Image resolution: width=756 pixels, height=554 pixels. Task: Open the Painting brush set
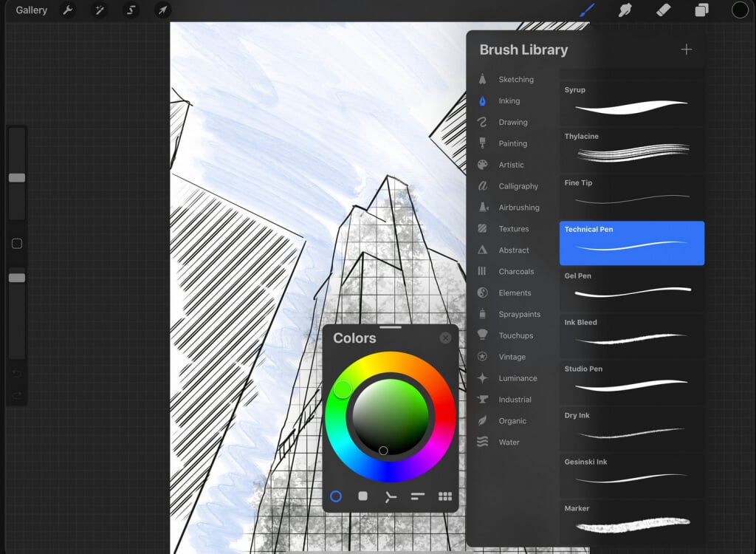pyautogui.click(x=512, y=143)
